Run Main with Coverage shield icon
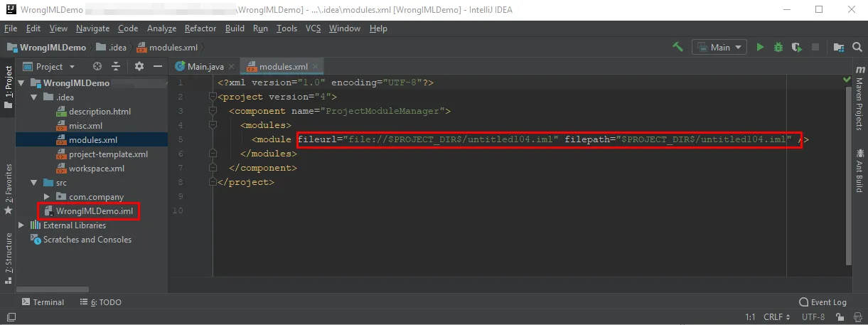 pos(797,47)
